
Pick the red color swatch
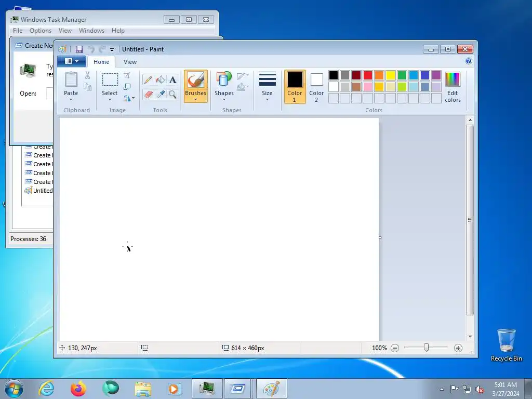point(368,75)
